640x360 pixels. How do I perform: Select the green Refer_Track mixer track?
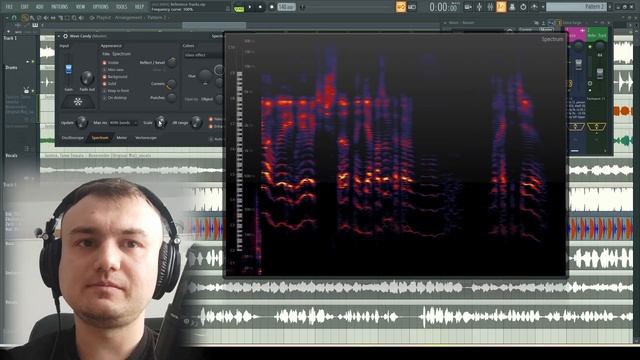597,34
